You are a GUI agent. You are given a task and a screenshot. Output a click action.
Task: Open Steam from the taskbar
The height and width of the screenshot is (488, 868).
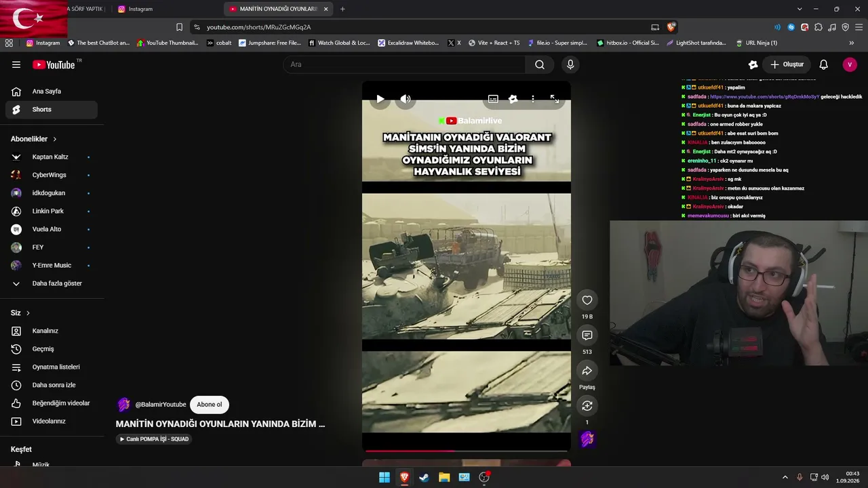click(x=424, y=477)
